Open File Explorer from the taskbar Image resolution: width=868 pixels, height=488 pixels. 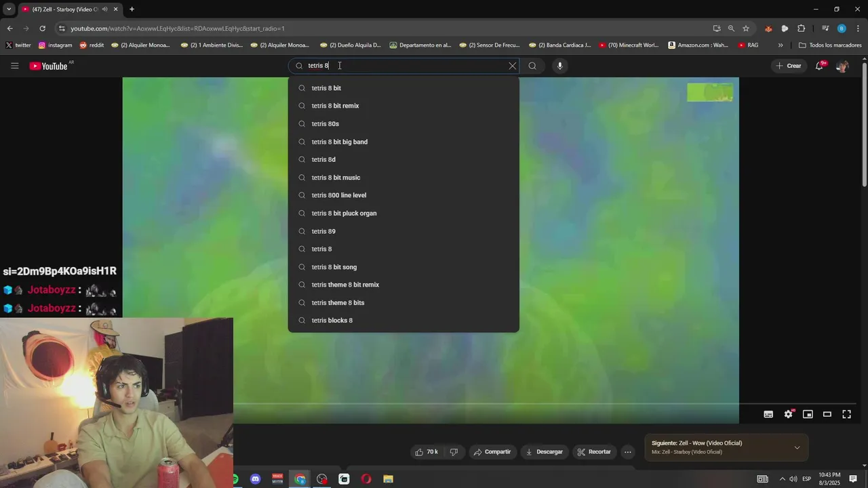388,479
